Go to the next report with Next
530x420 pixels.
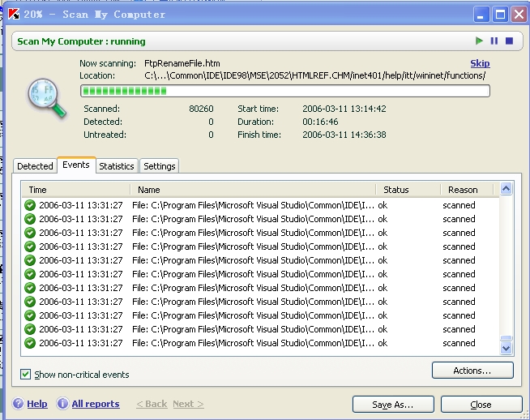click(188, 404)
